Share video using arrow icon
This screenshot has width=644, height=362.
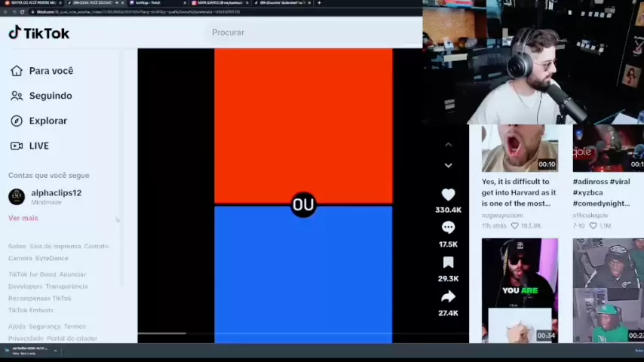(448, 297)
